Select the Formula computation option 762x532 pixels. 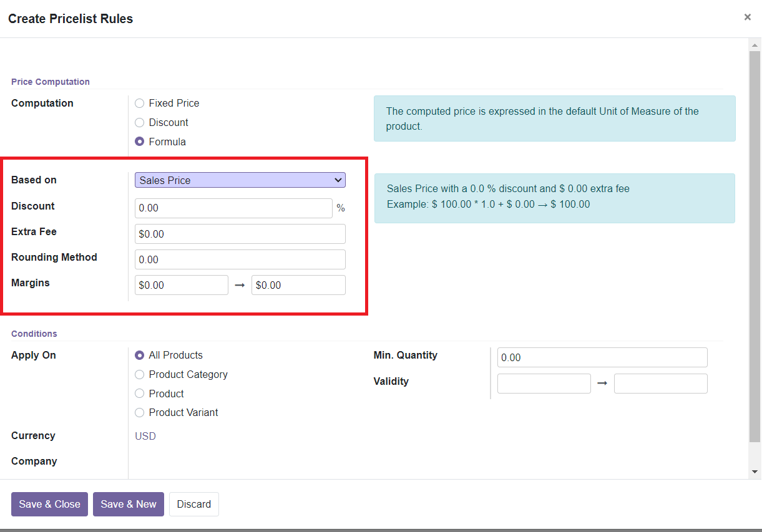coord(139,142)
